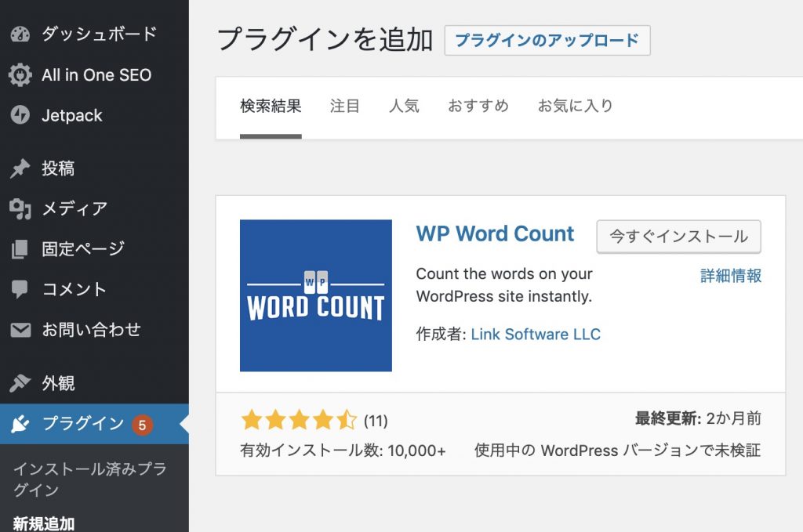Click the envelope icon beside お問い合わせ
The width and height of the screenshot is (803, 532).
click(x=20, y=330)
